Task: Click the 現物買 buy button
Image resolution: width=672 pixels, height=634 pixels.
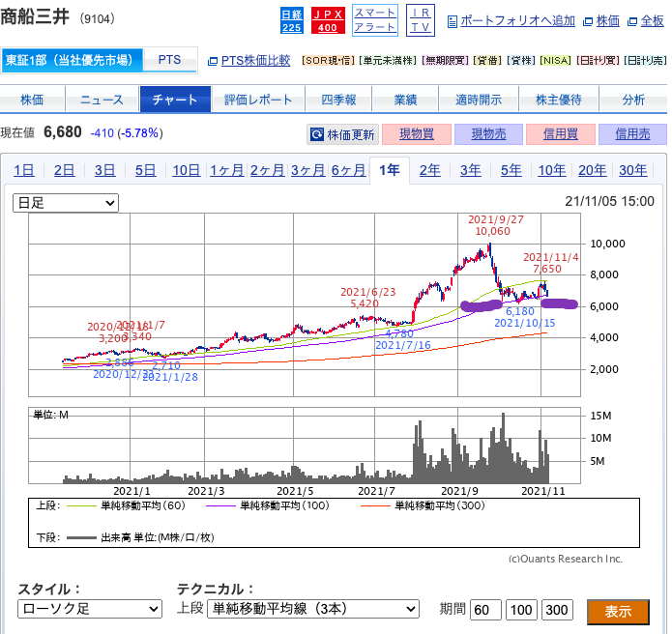Action: (x=416, y=134)
